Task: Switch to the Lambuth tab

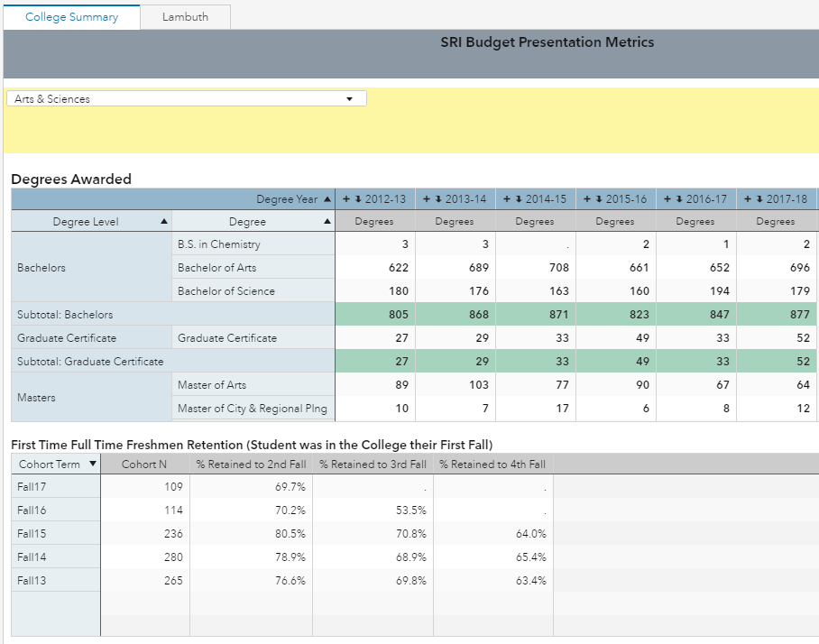Action: pyautogui.click(x=186, y=17)
